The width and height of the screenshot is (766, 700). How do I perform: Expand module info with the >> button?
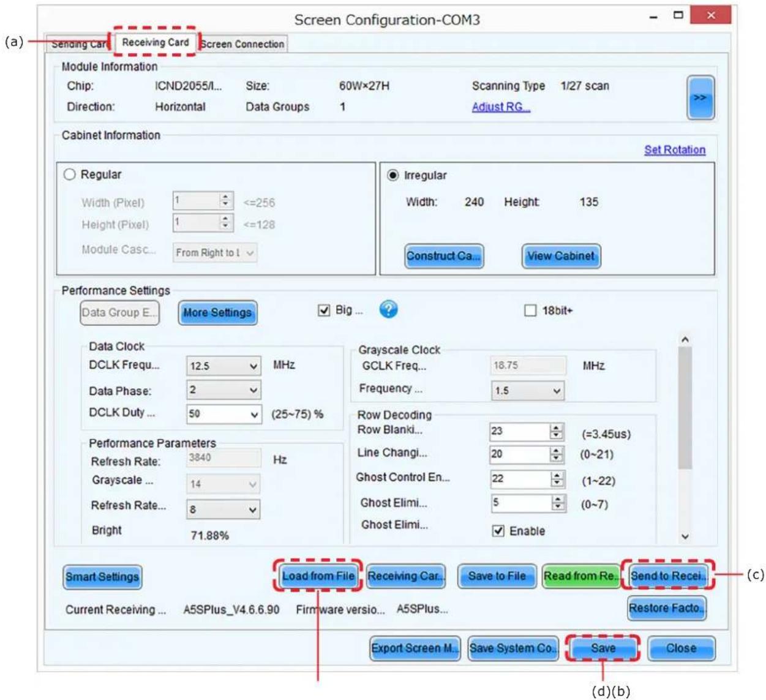click(700, 98)
